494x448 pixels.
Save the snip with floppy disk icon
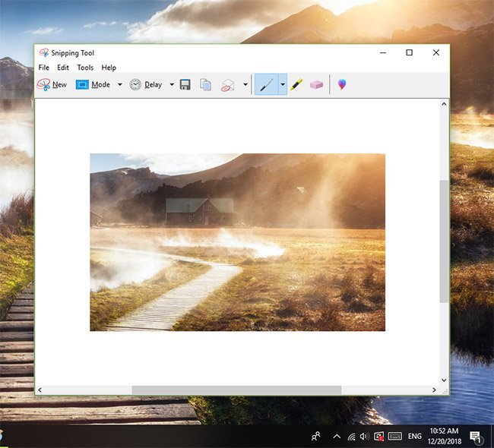185,85
